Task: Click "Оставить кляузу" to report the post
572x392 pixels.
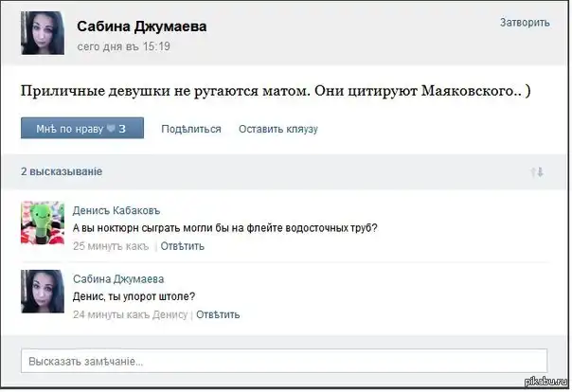Action: [x=277, y=129]
